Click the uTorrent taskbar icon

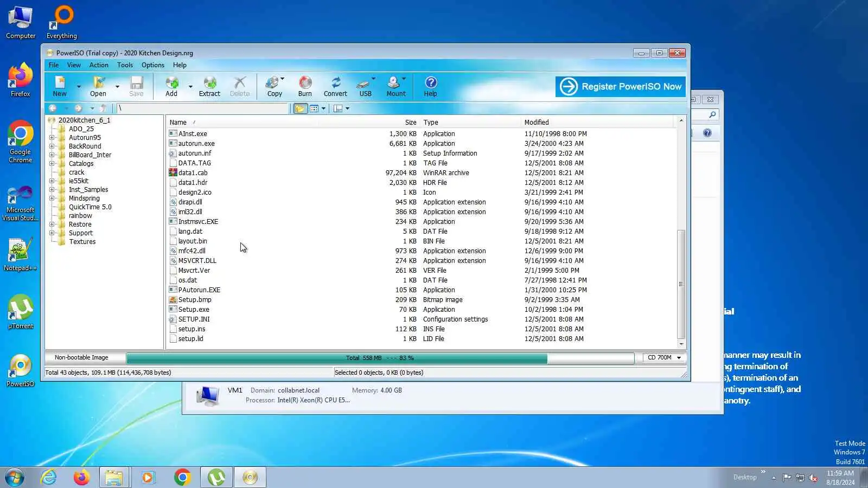216,477
